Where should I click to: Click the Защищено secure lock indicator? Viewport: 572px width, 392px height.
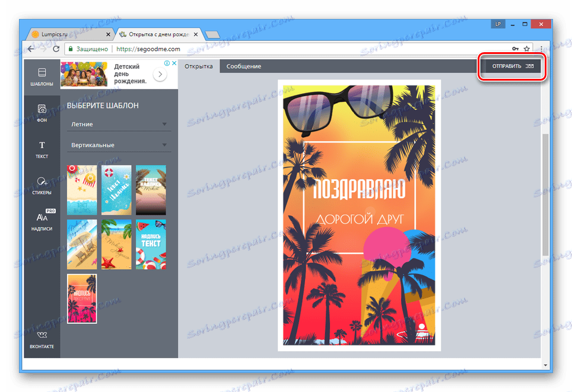(88, 49)
